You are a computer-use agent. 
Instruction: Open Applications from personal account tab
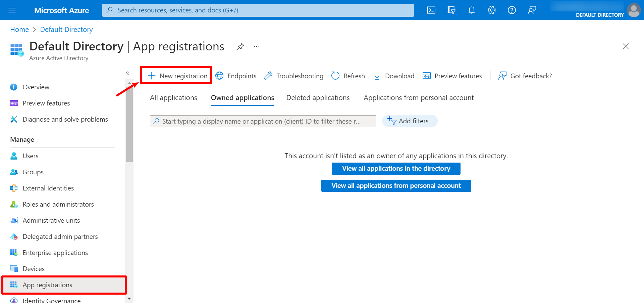[419, 98]
